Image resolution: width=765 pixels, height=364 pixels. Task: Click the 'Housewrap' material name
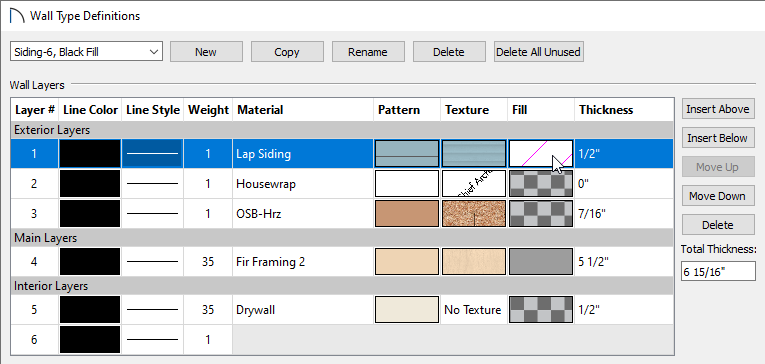[266, 184]
